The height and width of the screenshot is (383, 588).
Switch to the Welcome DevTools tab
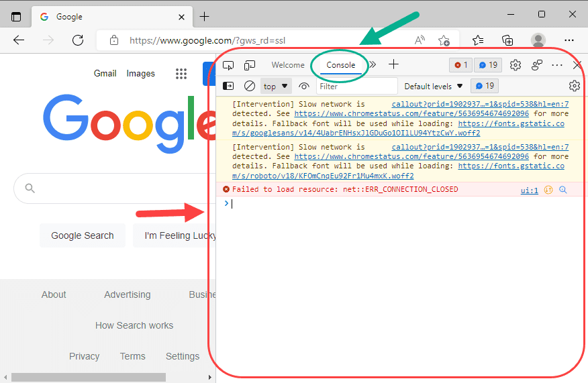(288, 65)
